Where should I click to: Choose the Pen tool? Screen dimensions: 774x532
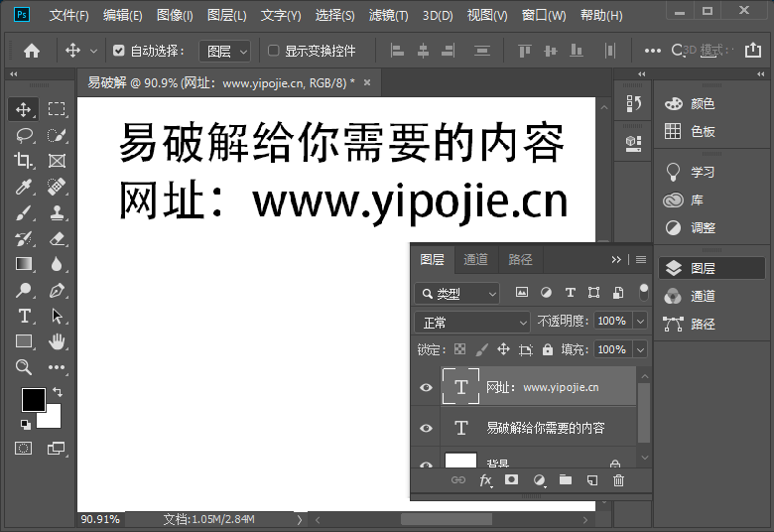[57, 291]
